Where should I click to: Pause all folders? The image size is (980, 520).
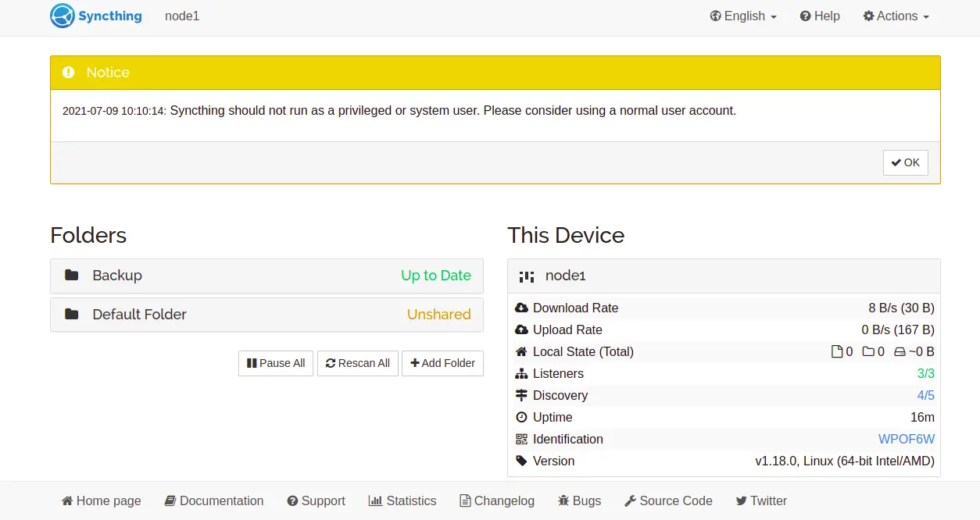(276, 363)
